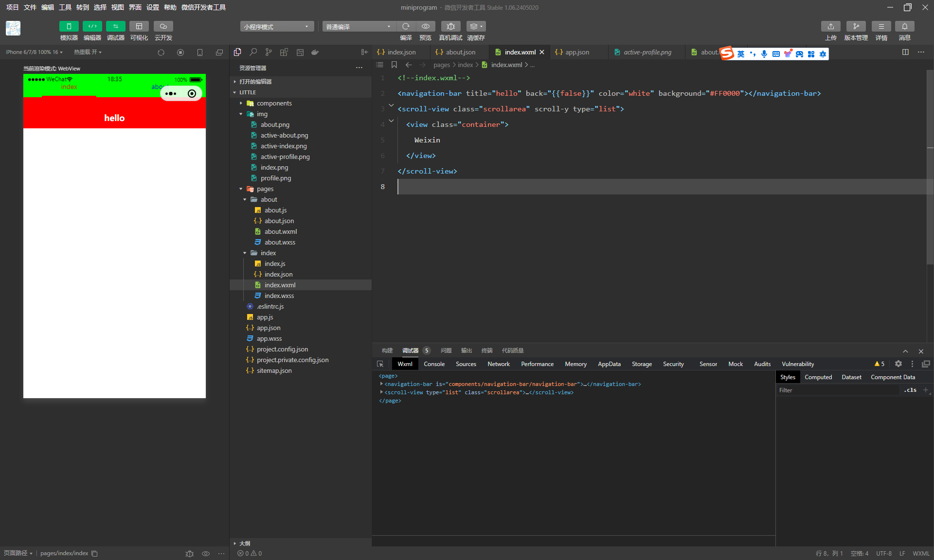The image size is (934, 560).
Task: Open the iPhone 6/7/8 device dropdown
Action: tap(34, 52)
